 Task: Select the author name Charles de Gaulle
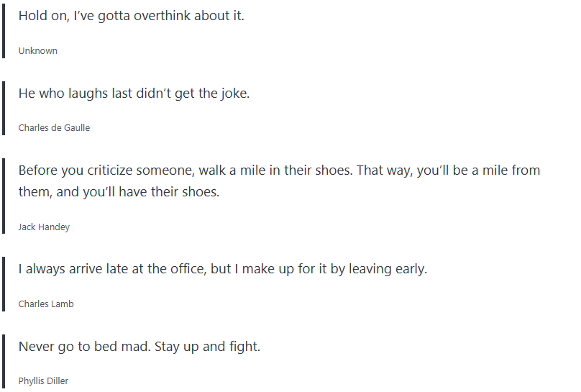click(54, 128)
